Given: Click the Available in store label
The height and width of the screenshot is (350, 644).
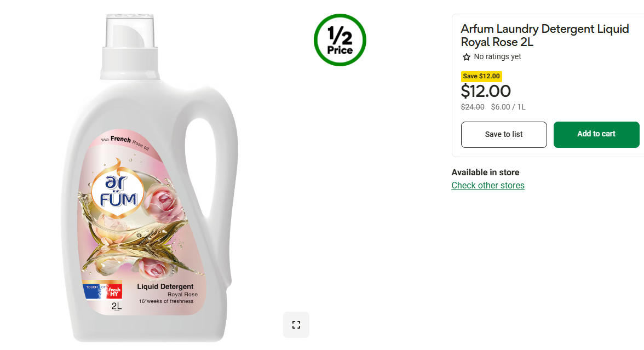Looking at the screenshot, I should pyautogui.click(x=485, y=172).
